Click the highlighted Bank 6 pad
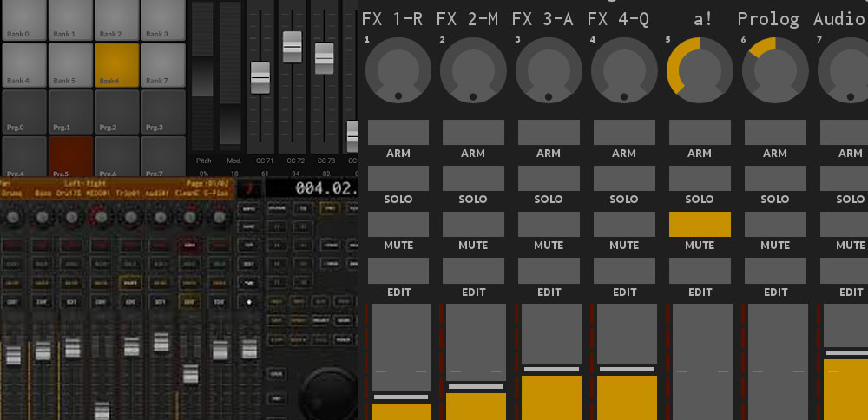This screenshot has height=420, width=868. coord(117,65)
